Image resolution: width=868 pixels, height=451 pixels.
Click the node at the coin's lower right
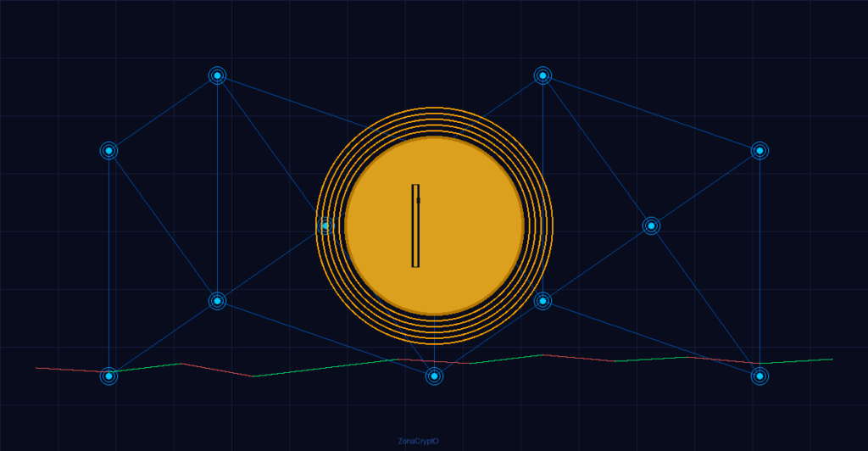coord(543,301)
